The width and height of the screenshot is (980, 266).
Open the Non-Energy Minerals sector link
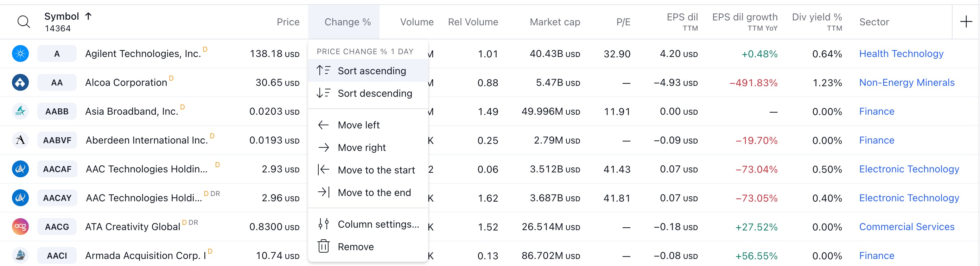[x=906, y=83]
